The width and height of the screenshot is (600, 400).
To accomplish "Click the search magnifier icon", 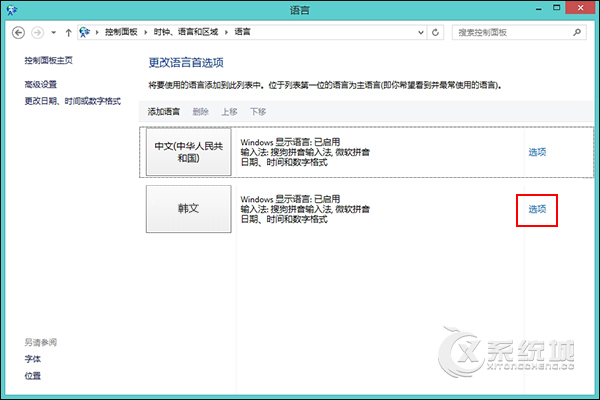I will 577,33.
